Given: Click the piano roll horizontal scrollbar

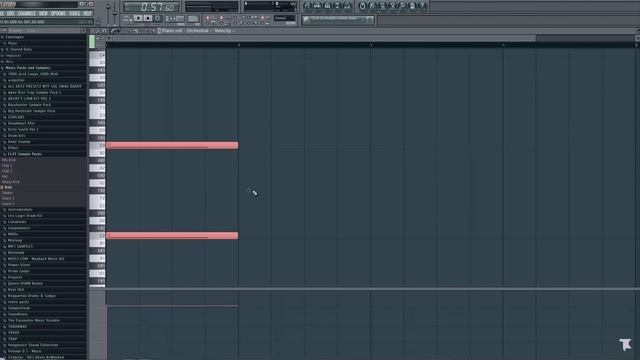Looking at the screenshot, I should 320,38.
